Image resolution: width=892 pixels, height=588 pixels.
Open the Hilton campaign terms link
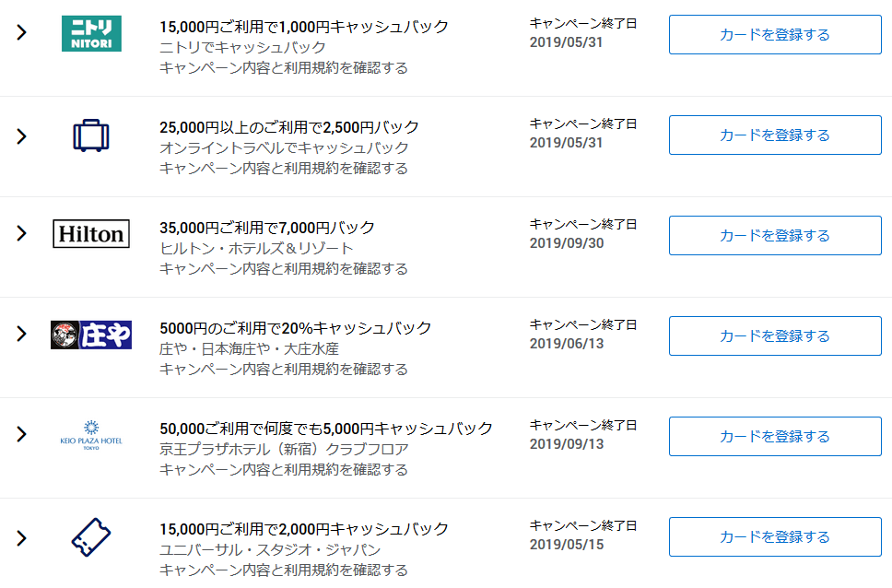pos(284,269)
